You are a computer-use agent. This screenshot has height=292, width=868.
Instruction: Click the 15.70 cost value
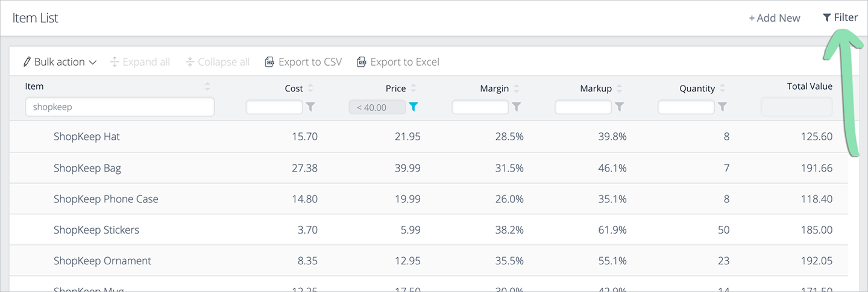304,137
